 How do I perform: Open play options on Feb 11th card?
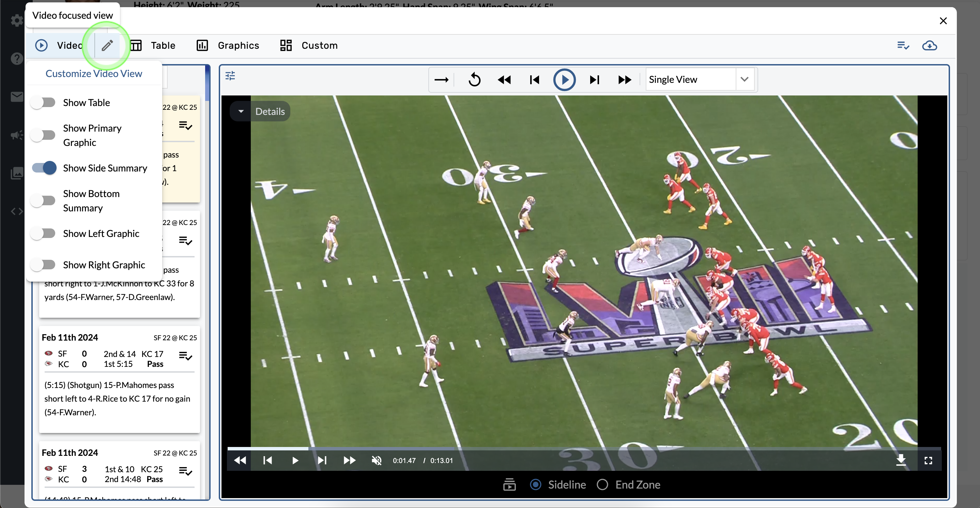pos(185,357)
